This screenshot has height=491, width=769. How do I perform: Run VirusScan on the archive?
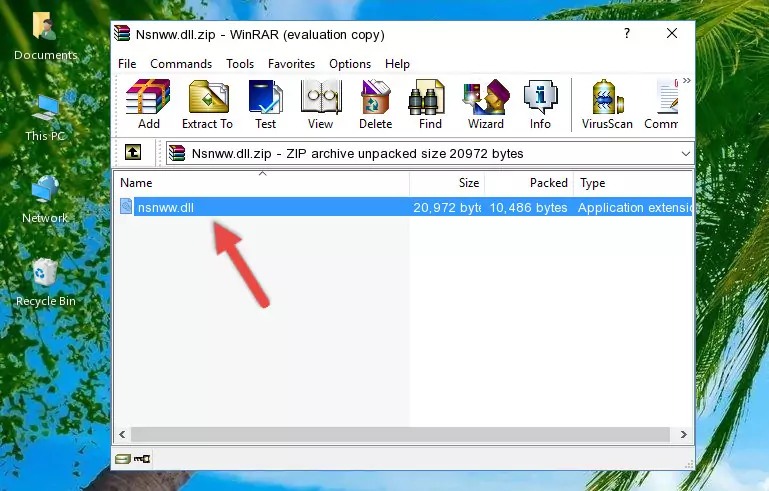point(607,104)
